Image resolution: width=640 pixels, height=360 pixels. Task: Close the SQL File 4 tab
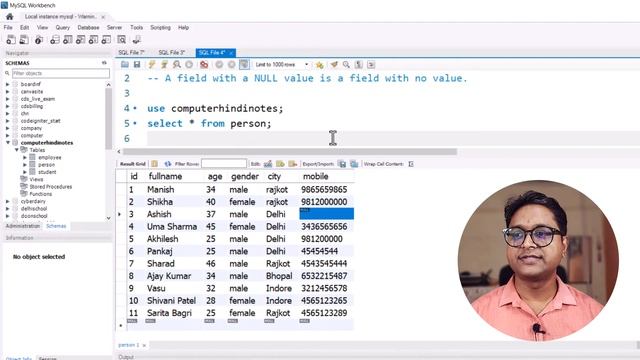(231, 53)
